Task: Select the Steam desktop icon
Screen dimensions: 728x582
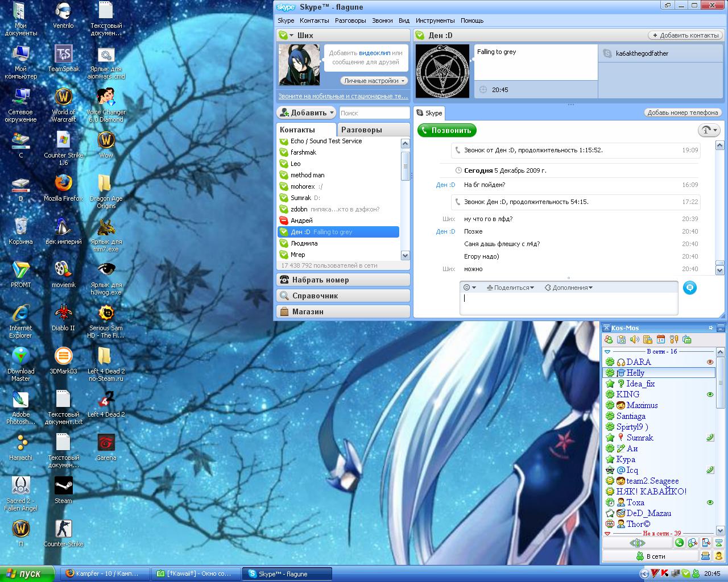Action: coord(63,490)
